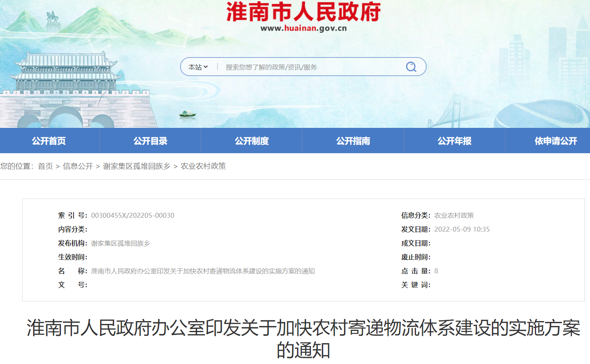Click the 农业农村政策 信息分类 value

(454, 215)
